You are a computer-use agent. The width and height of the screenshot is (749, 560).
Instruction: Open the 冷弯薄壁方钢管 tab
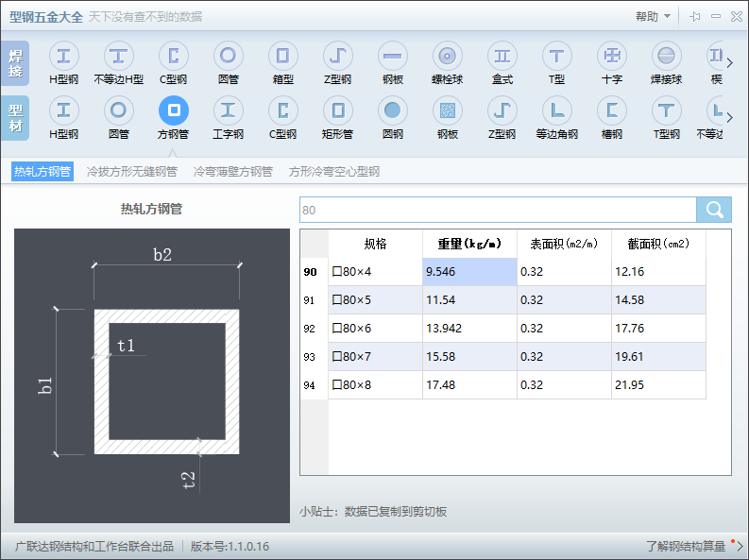[232, 172]
